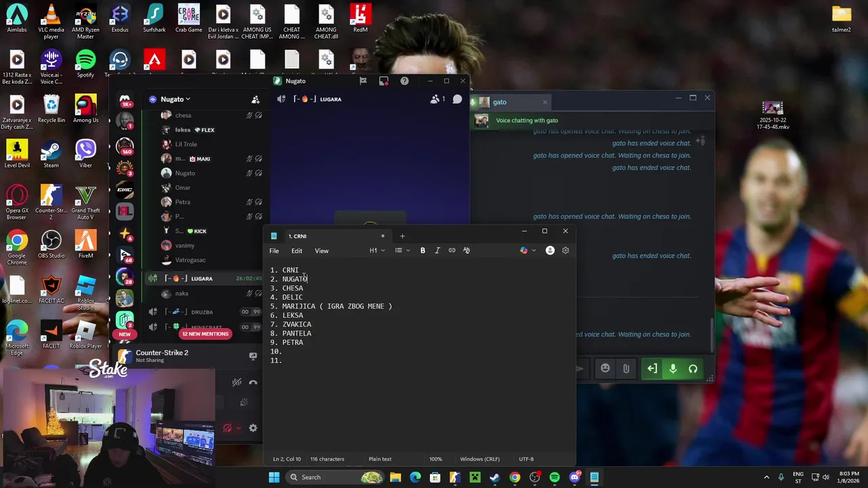Viewport: 868px width, 488px height.
Task: Open emoji picker in Steam chat
Action: pos(606,368)
